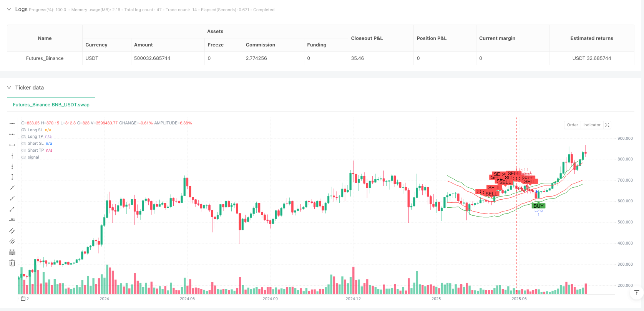Collapse the Ticker data section
This screenshot has width=644, height=311.
[x=9, y=88]
